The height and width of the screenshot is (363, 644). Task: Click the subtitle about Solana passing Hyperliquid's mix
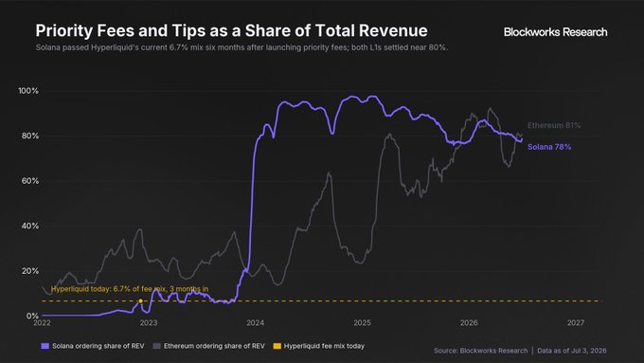(x=241, y=47)
